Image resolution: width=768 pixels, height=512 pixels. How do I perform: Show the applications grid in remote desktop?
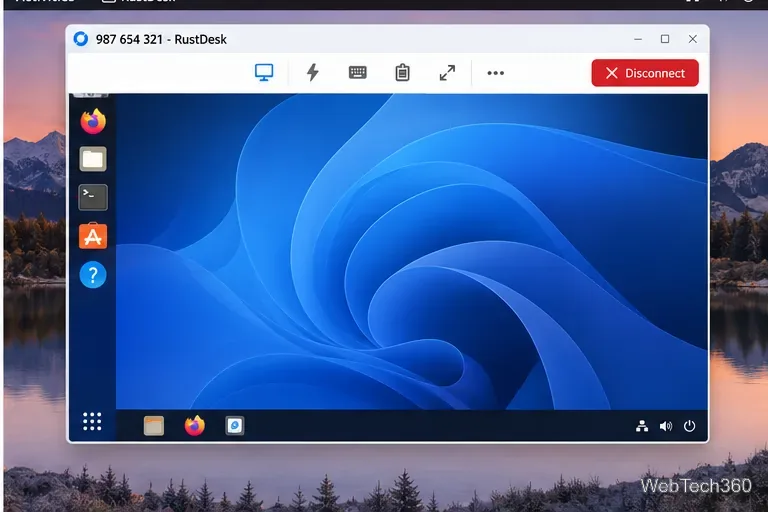92,421
